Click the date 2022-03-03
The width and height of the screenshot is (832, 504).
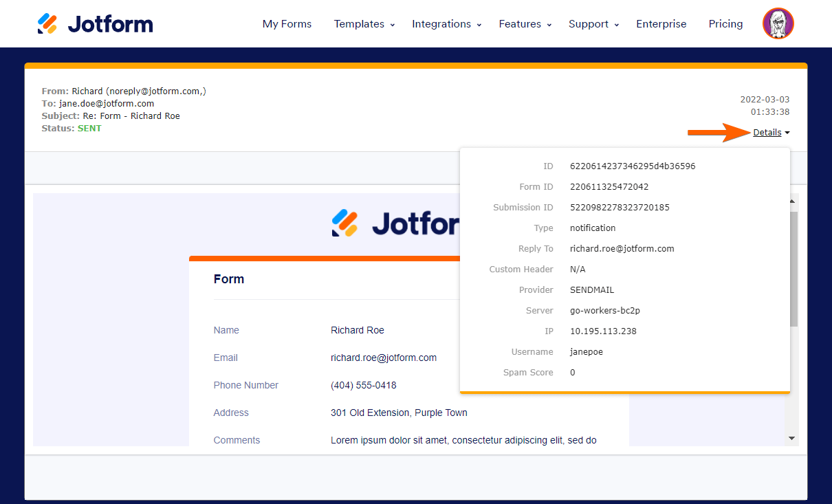[x=765, y=100]
